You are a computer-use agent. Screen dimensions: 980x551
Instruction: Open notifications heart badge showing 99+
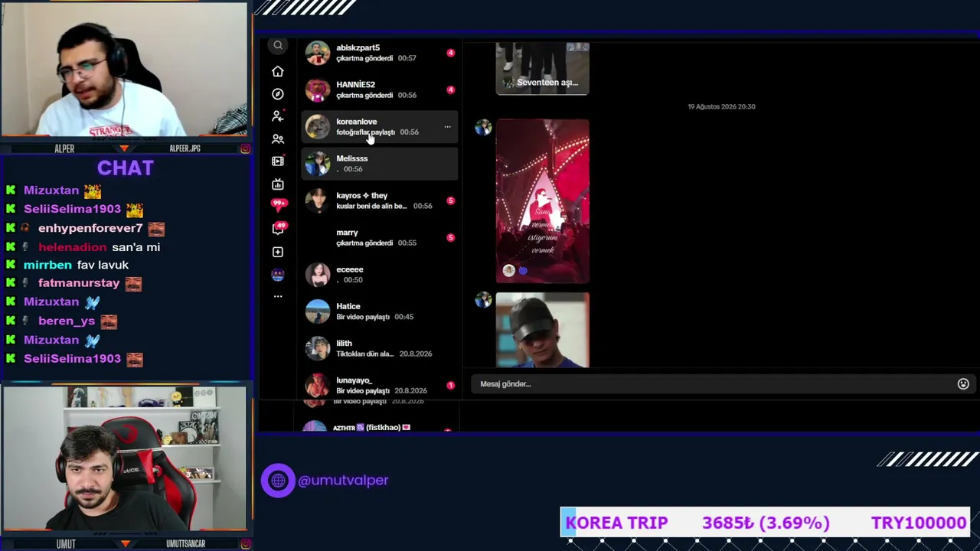279,204
